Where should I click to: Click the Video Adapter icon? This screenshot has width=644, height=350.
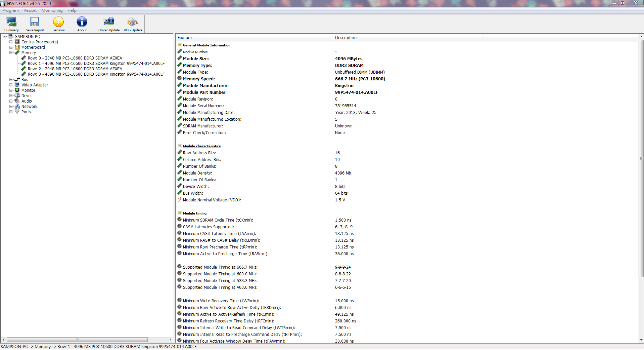(17, 85)
